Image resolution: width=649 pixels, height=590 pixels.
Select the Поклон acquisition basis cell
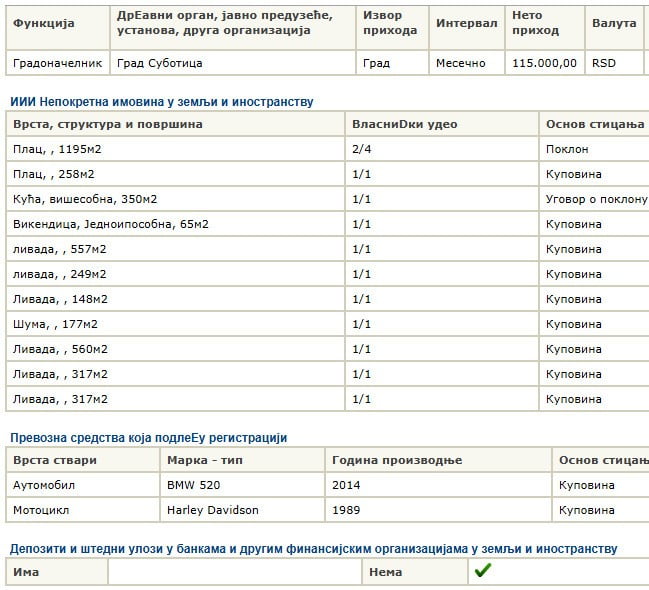pos(594,149)
